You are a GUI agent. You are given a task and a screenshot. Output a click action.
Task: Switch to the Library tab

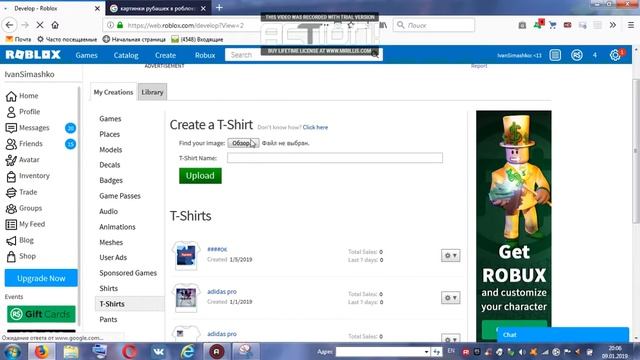tap(152, 92)
